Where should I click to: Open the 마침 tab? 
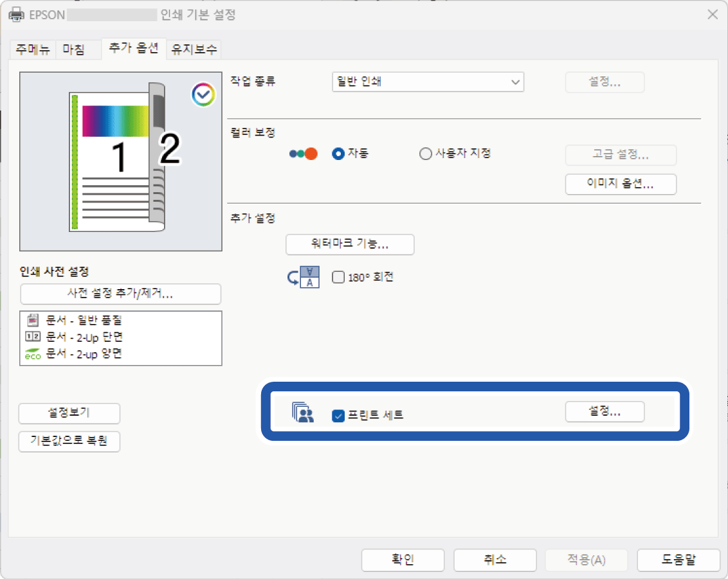73,49
